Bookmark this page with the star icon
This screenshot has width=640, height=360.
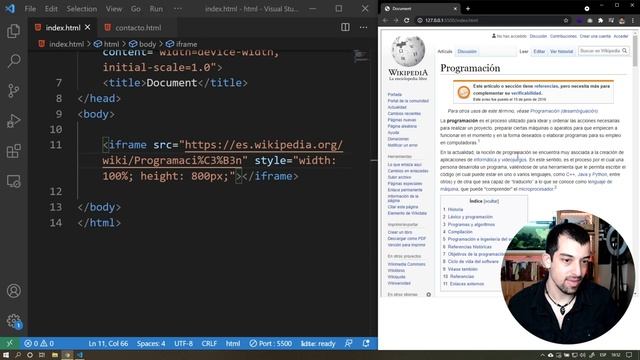[566, 20]
